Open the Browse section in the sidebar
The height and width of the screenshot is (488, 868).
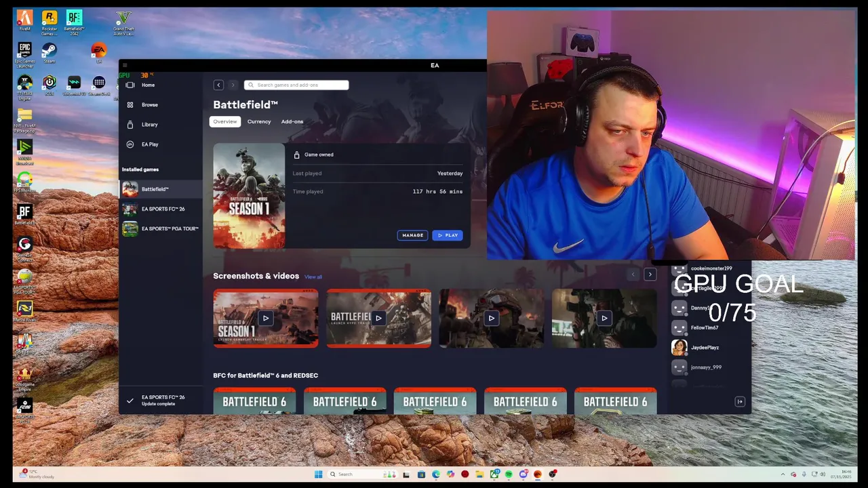(161, 105)
